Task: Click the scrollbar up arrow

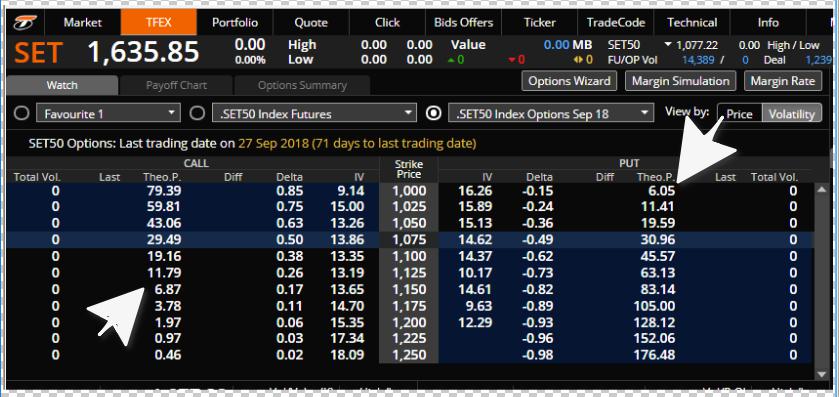Action: tap(822, 189)
